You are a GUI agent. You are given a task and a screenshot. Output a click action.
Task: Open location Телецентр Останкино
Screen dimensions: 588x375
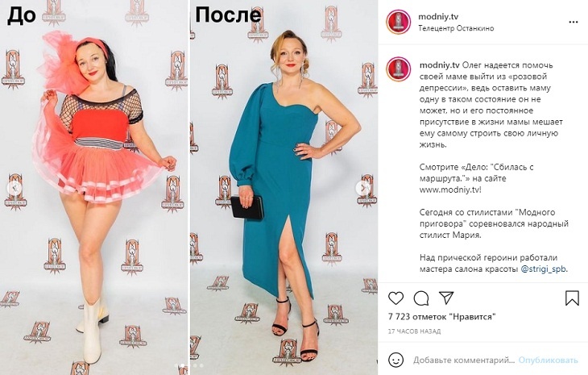coord(456,28)
